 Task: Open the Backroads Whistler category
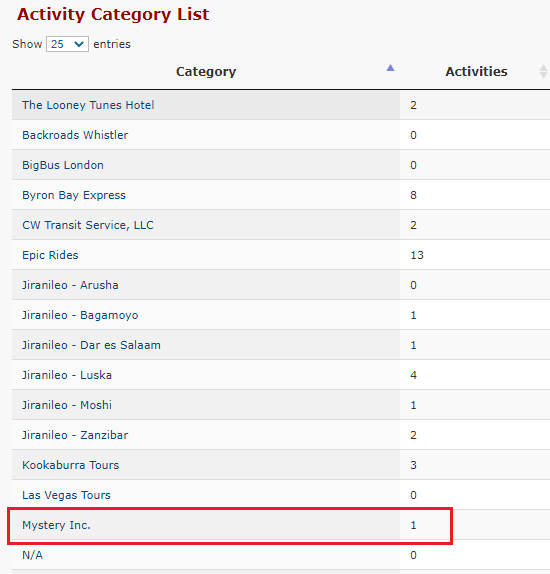(75, 135)
